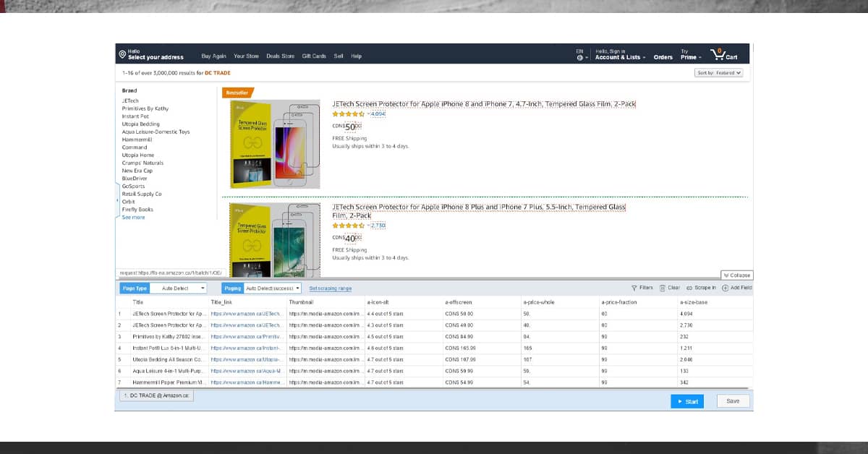Image resolution: width=868 pixels, height=454 pixels.
Task: Filter by Aqua Leisure-Domestic Toys brand
Action: (x=156, y=132)
